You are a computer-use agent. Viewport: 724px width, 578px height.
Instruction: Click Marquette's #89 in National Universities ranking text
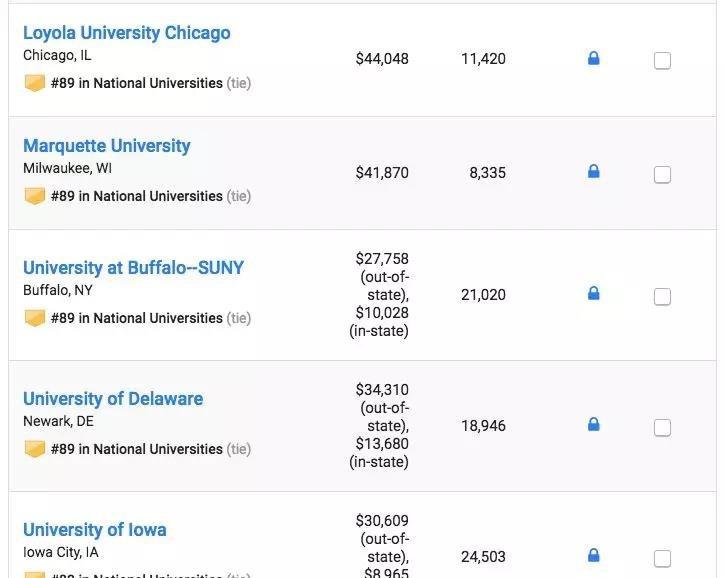coord(137,196)
